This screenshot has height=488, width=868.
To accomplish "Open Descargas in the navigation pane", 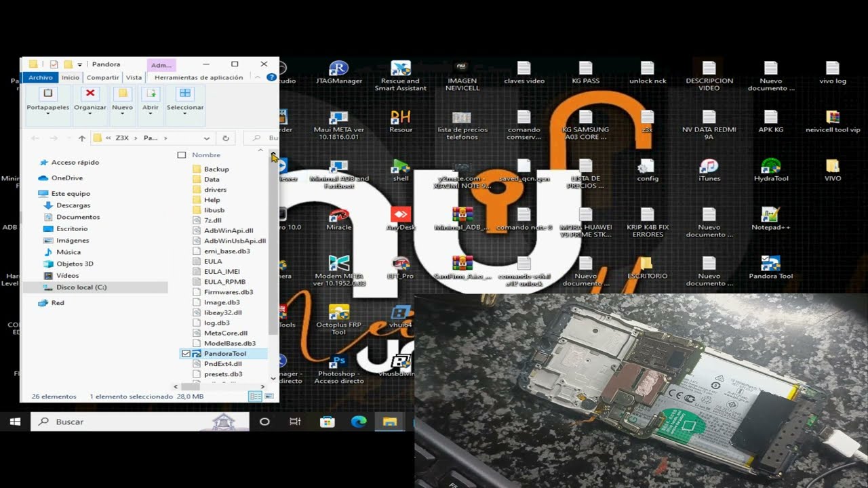I will pos(73,205).
